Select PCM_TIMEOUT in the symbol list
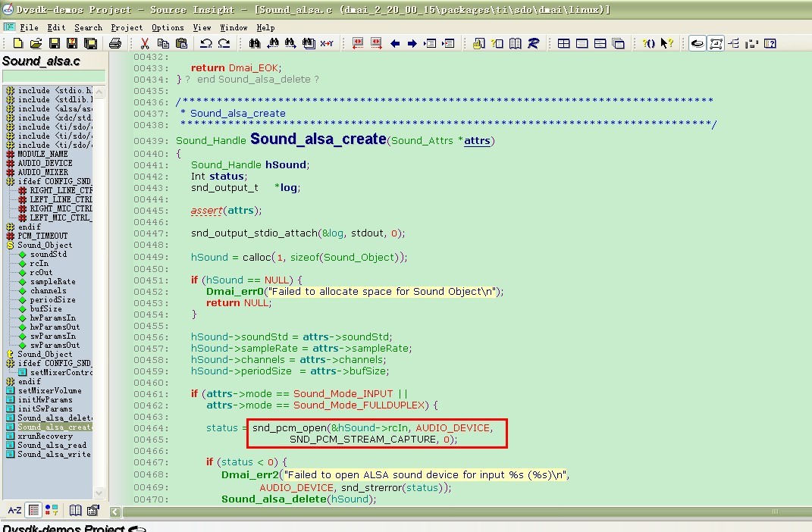Screen dimensions: 812x532 coord(42,236)
